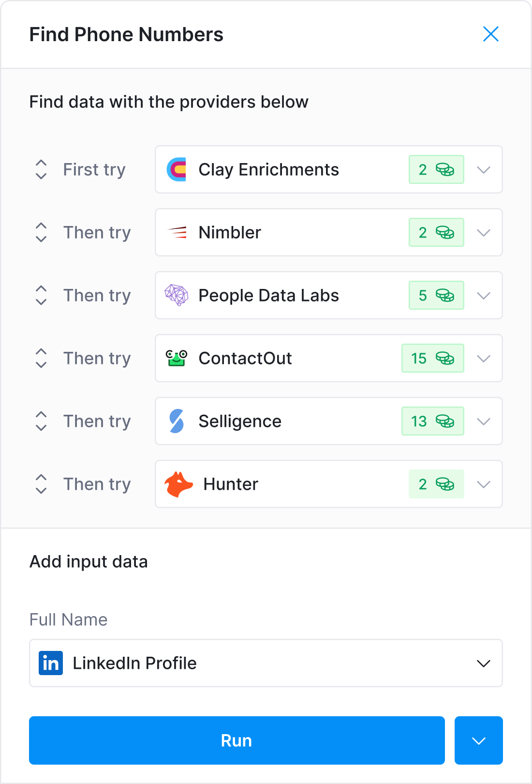532x784 pixels.
Task: Click the reorder arrows beside People Data Labs
Action: (x=41, y=295)
